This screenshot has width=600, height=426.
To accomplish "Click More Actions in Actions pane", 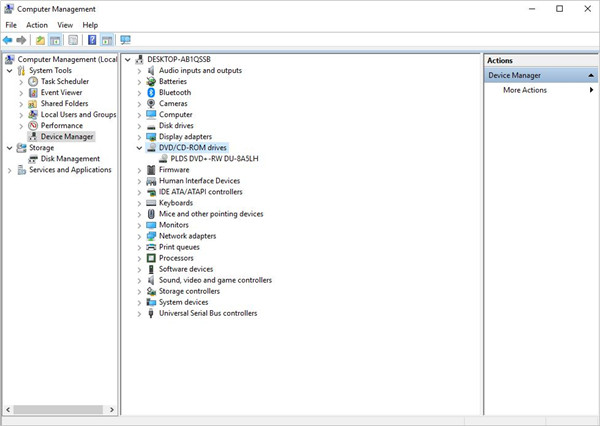I will (x=525, y=90).
